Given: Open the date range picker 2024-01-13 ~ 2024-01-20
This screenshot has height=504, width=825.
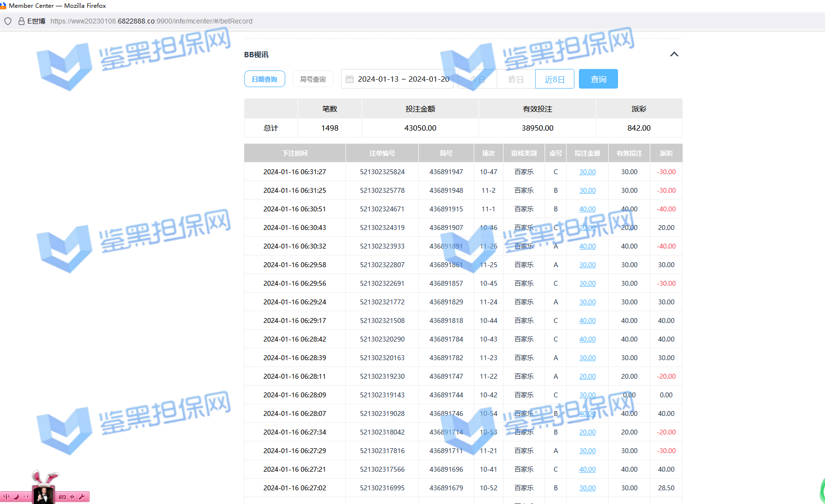Looking at the screenshot, I should click(403, 79).
